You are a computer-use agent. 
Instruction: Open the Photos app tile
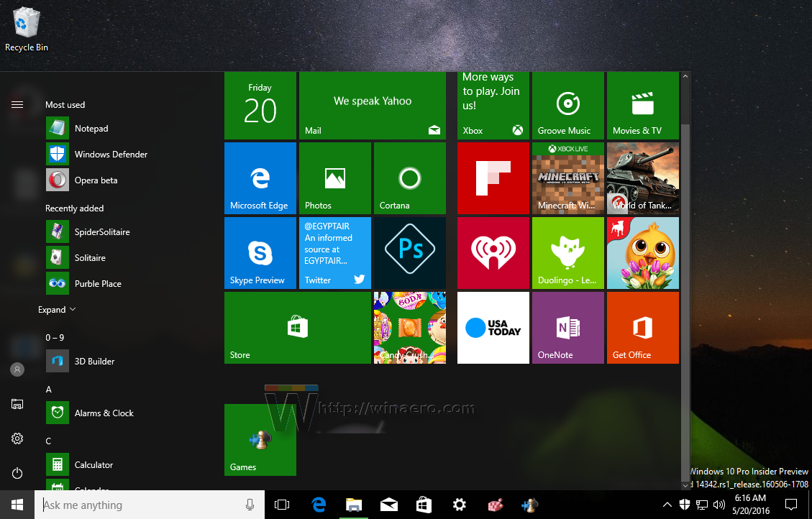[x=334, y=178]
